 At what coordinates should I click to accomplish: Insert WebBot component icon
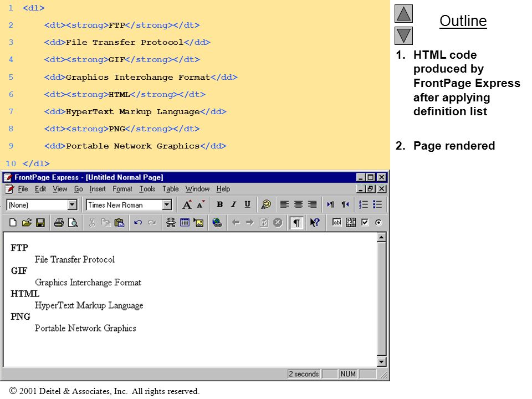[171, 223]
